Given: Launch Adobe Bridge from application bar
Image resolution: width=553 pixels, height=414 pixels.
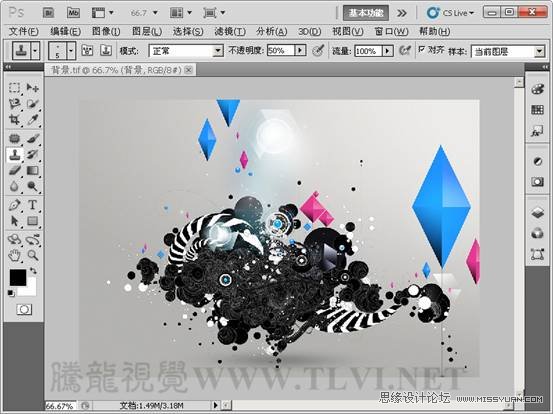Looking at the screenshot, I should (48, 13).
